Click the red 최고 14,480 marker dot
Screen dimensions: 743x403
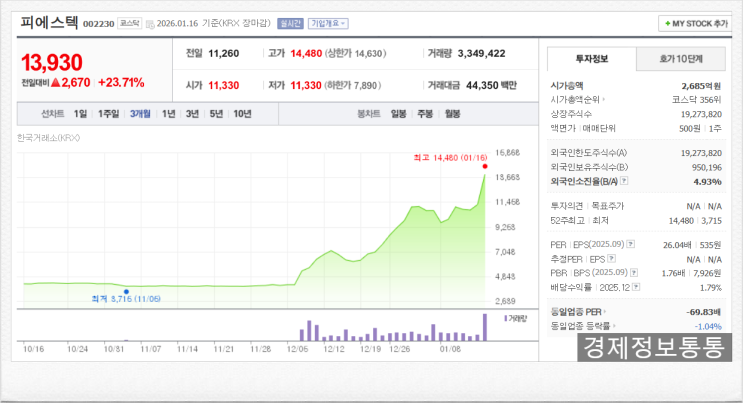coord(485,166)
